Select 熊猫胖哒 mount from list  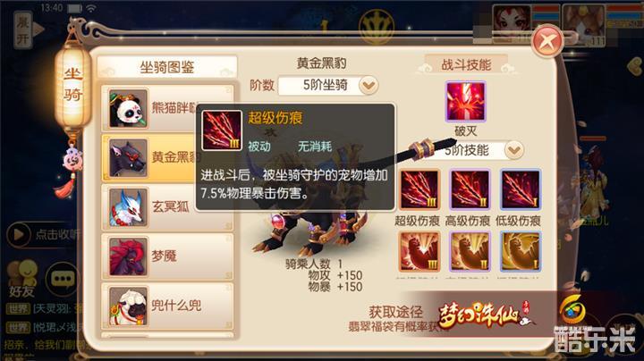click(x=167, y=108)
